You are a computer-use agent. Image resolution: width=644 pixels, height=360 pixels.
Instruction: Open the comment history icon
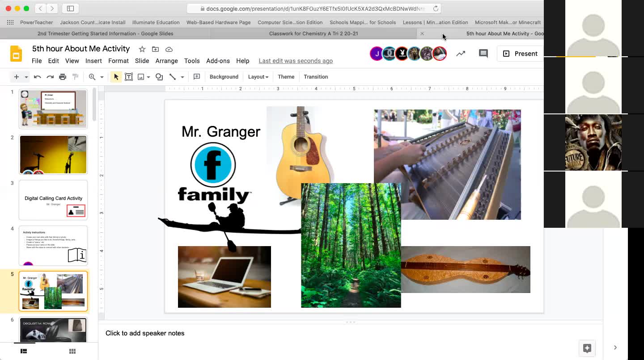483,54
